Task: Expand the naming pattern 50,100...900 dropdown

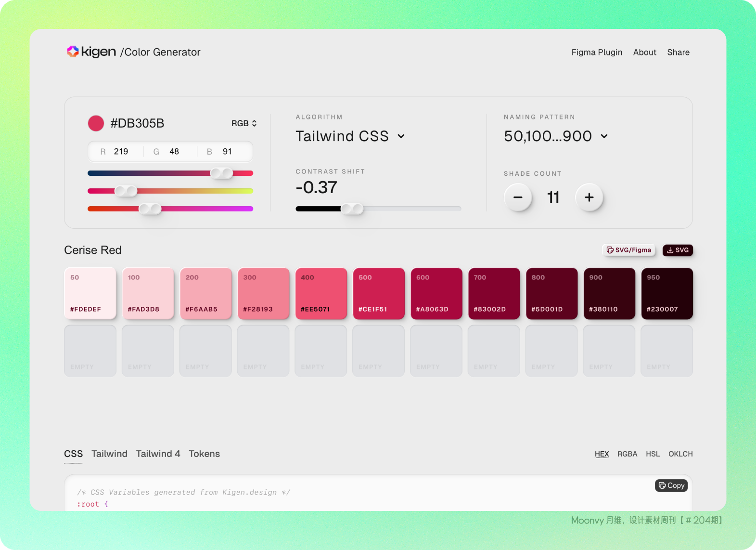Action: point(555,136)
